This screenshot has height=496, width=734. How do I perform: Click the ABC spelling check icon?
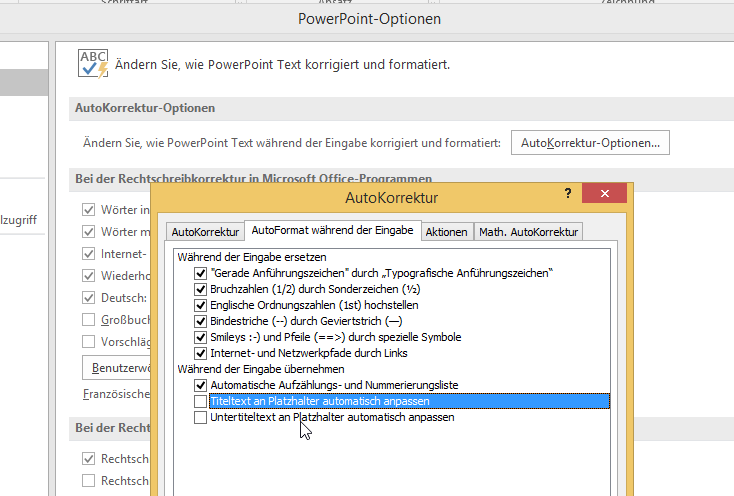pyautogui.click(x=93, y=64)
